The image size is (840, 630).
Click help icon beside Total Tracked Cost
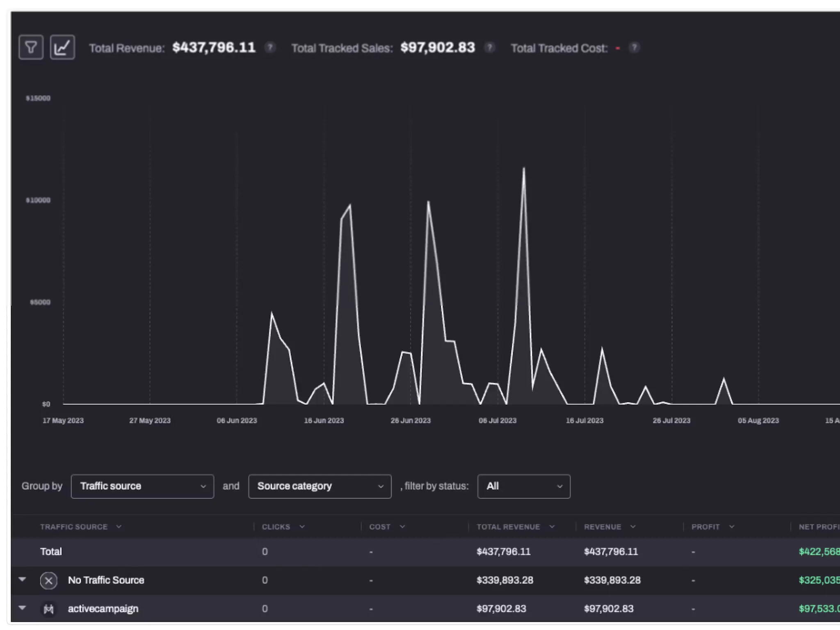(x=634, y=48)
